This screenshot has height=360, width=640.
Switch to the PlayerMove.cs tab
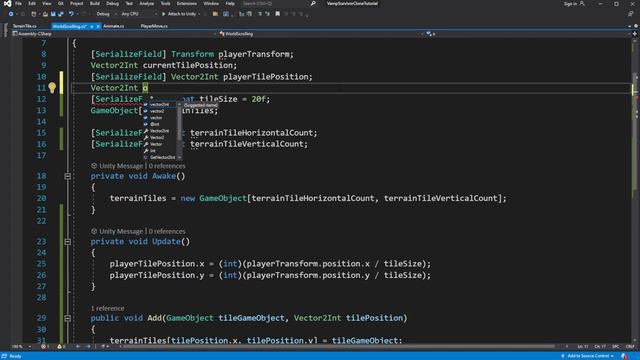[x=154, y=26]
